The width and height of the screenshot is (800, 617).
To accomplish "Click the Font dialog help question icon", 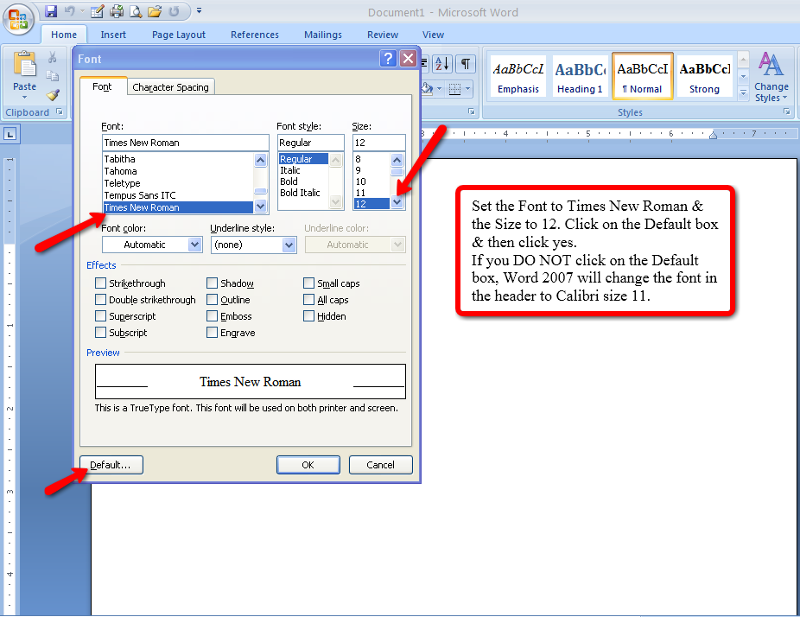I will click(388, 59).
